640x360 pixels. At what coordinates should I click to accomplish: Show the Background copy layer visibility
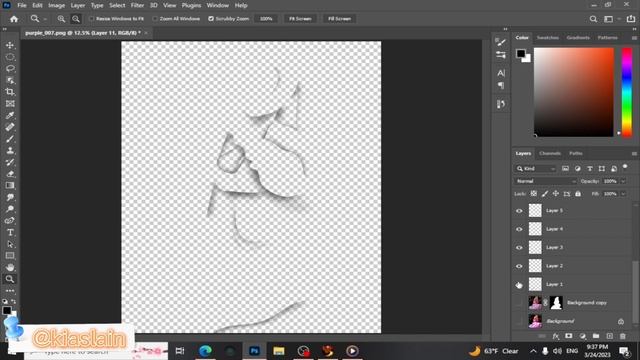[x=519, y=303]
